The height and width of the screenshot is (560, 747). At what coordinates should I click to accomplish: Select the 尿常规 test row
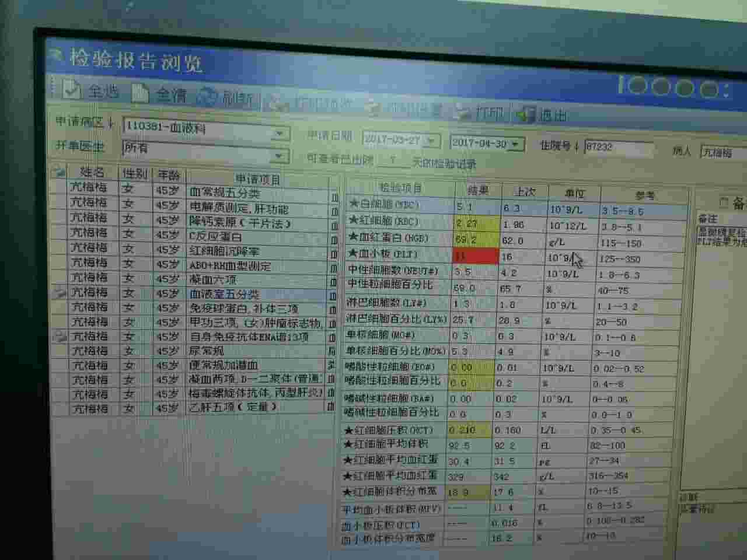[257, 351]
